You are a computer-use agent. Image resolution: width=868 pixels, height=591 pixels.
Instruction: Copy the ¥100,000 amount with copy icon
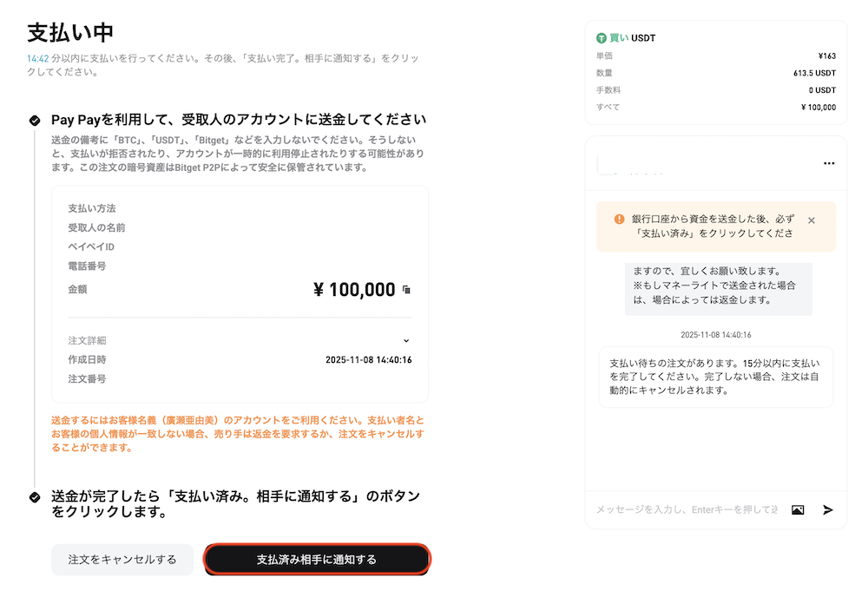pos(406,290)
